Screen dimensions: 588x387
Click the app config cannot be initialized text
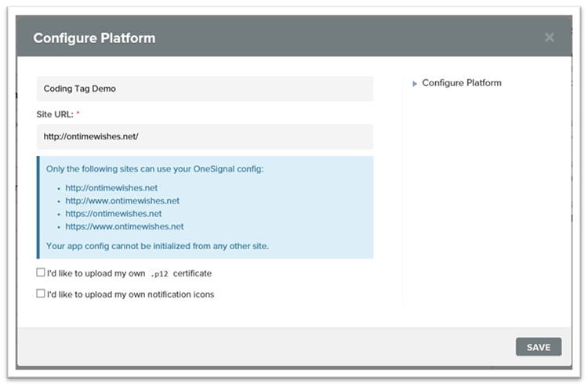[157, 246]
